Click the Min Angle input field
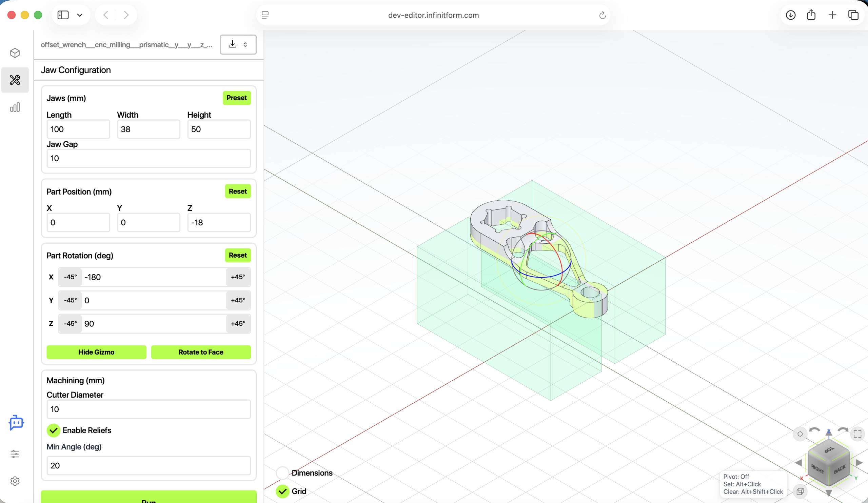Image resolution: width=868 pixels, height=503 pixels. tap(149, 465)
